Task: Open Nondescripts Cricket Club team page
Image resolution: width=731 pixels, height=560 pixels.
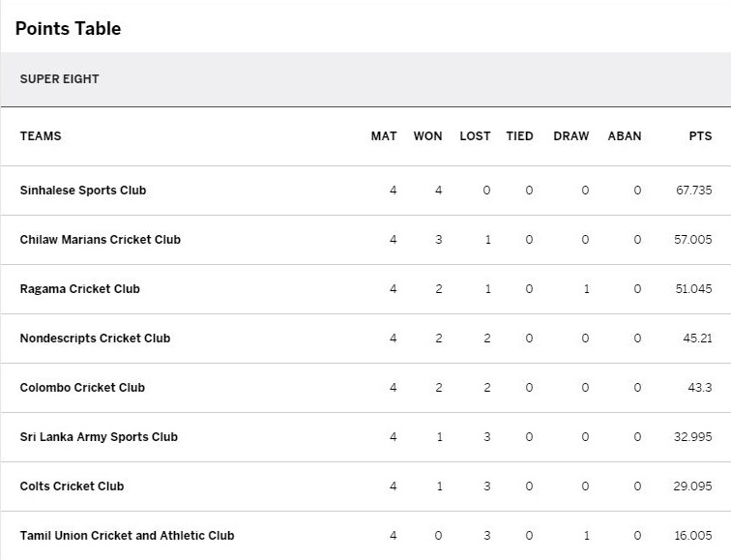Action: tap(95, 339)
